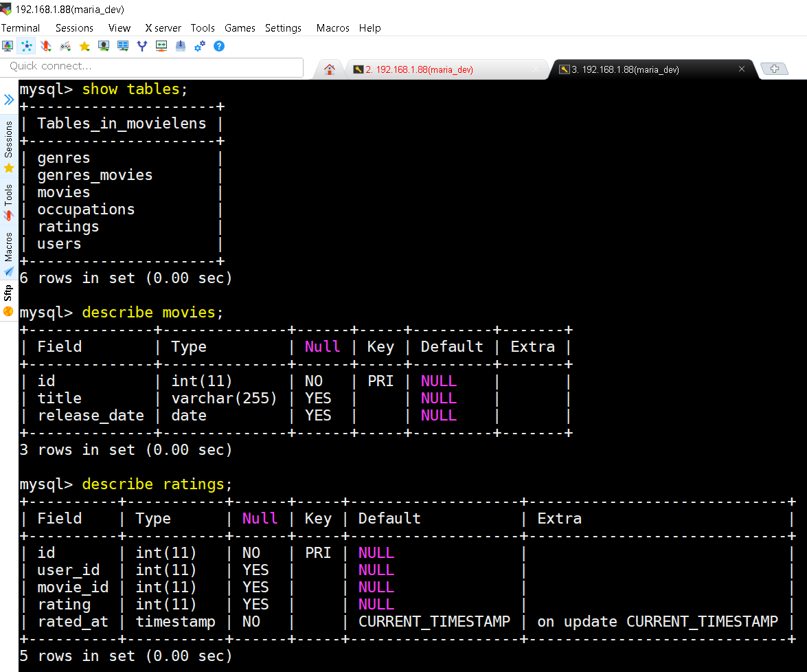Open the Macros menu
Image resolution: width=807 pixels, height=672 pixels.
(x=332, y=27)
